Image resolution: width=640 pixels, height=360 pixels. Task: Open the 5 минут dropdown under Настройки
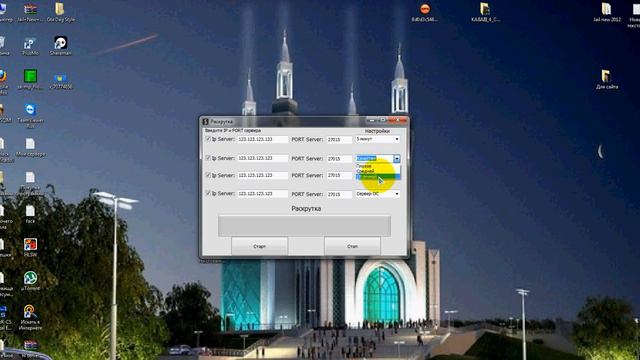tap(378, 139)
